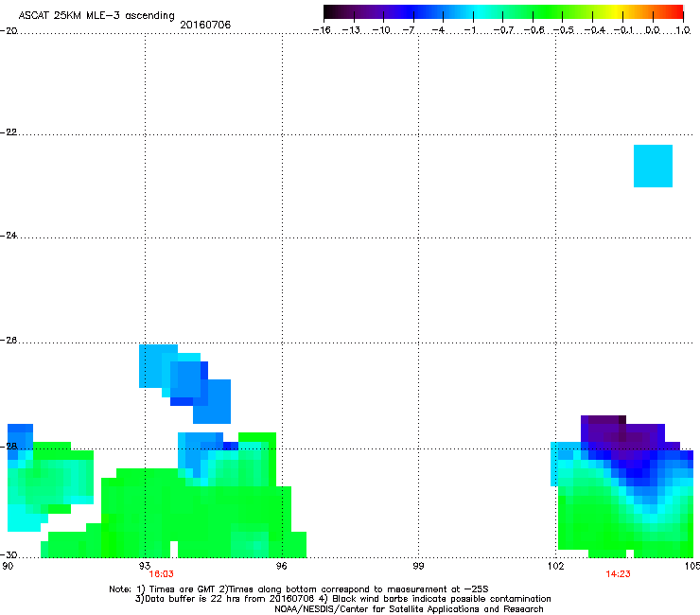Click the color bar label '-0.7'

(x=503, y=30)
